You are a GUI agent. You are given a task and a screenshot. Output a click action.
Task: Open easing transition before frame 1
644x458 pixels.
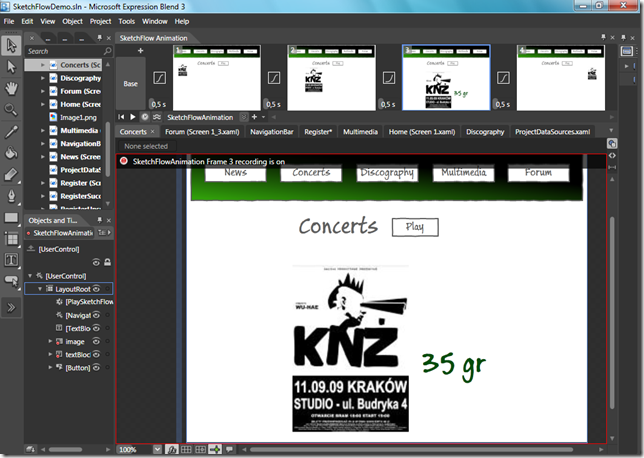click(159, 78)
